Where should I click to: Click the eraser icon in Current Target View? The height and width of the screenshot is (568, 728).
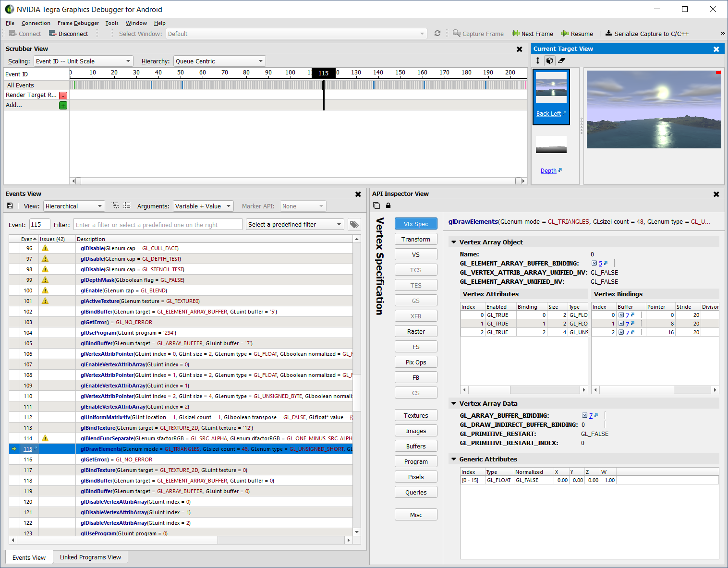pos(561,61)
